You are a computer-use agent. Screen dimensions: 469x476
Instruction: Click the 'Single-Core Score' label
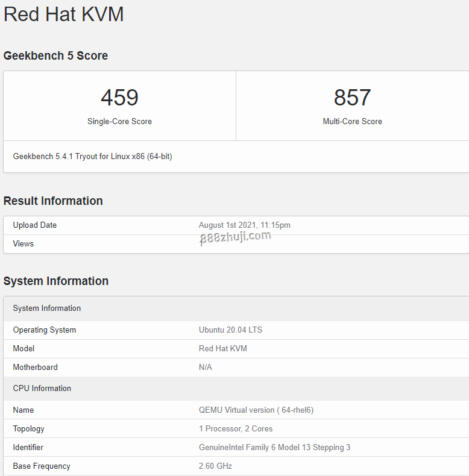pyautogui.click(x=120, y=122)
